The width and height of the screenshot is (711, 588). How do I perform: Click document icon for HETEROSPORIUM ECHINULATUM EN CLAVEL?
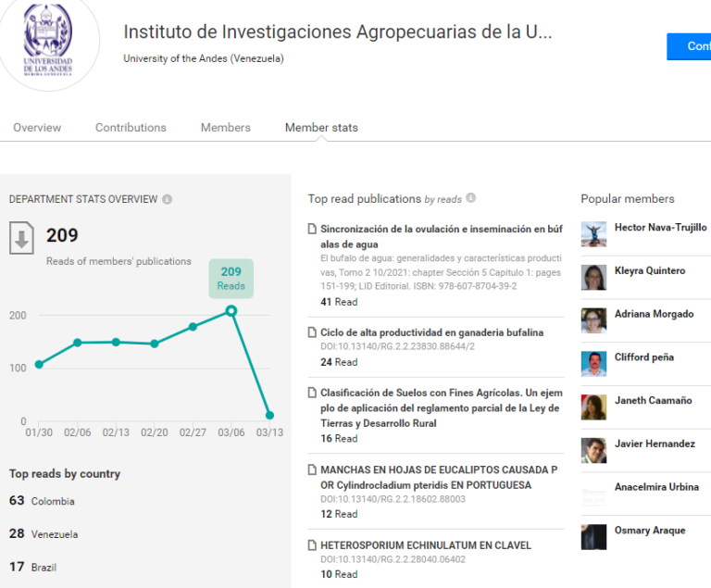(x=312, y=544)
